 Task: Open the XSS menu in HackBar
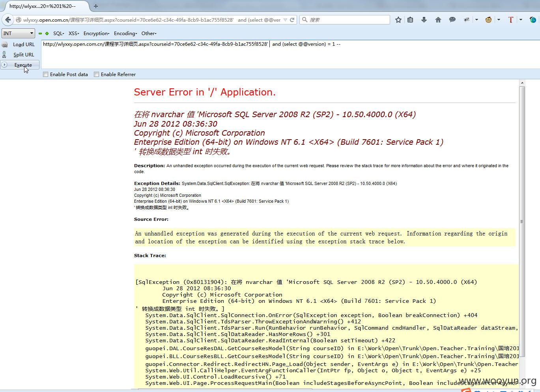coord(74,34)
